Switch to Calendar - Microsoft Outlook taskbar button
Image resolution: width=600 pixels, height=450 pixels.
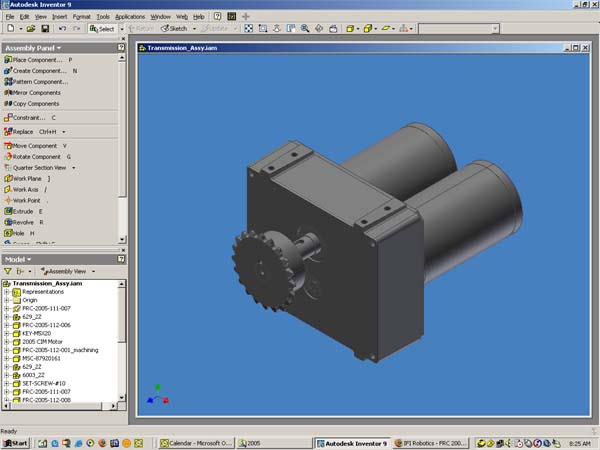[196, 443]
